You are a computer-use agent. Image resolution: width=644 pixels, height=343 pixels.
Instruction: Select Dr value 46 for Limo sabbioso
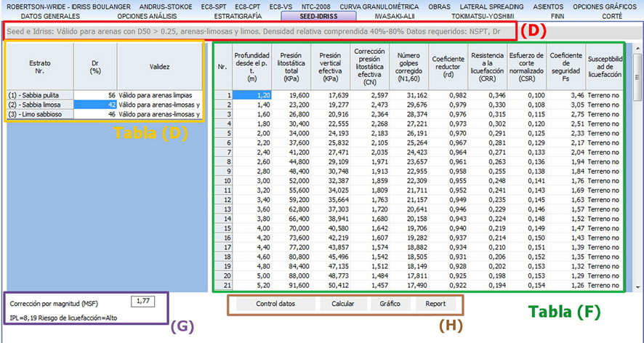tap(95, 115)
